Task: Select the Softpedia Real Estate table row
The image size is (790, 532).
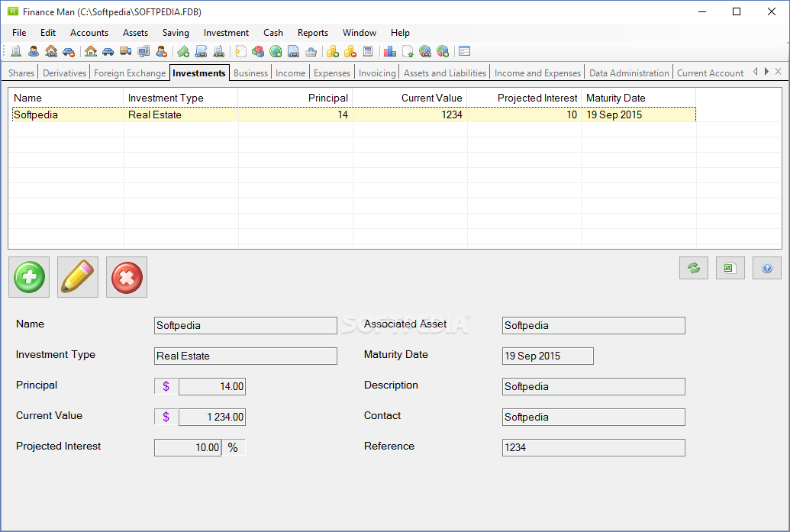Action: click(x=353, y=114)
